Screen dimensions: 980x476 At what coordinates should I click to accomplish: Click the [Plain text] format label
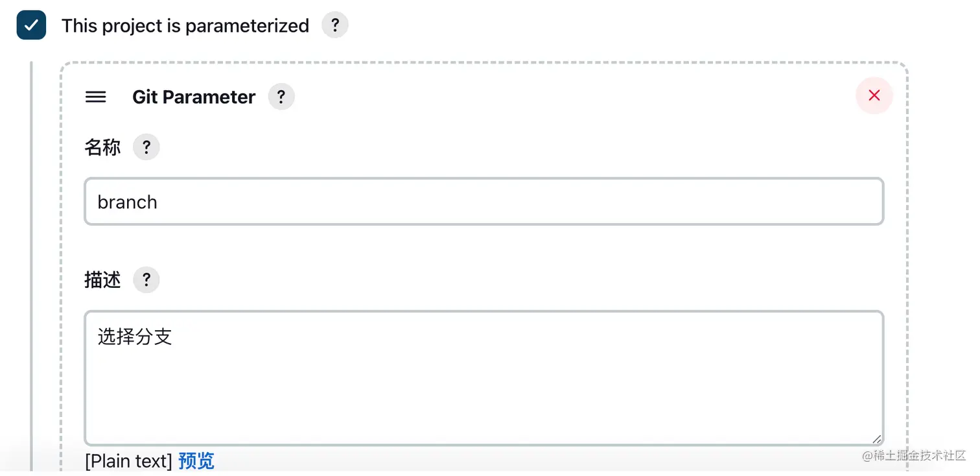pyautogui.click(x=128, y=461)
